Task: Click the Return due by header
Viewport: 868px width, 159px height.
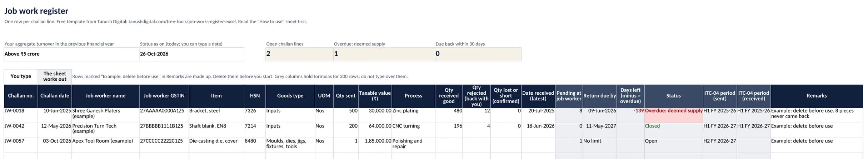Action: pyautogui.click(x=600, y=96)
